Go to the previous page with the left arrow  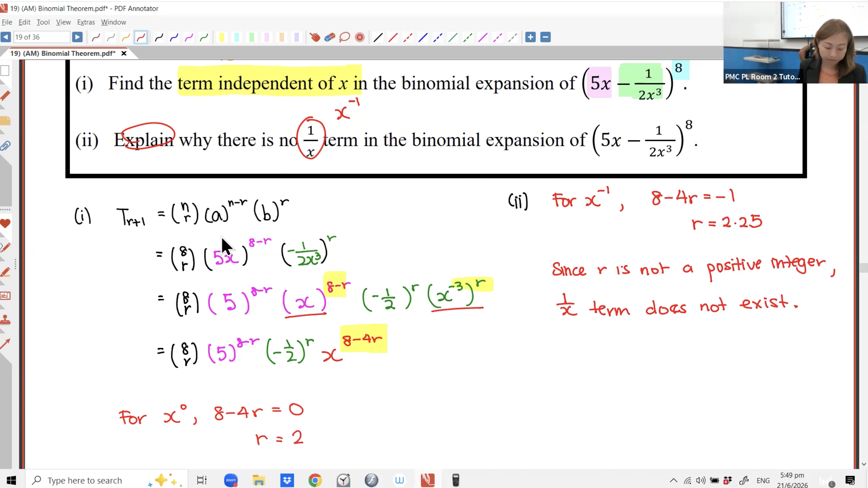[x=6, y=37]
